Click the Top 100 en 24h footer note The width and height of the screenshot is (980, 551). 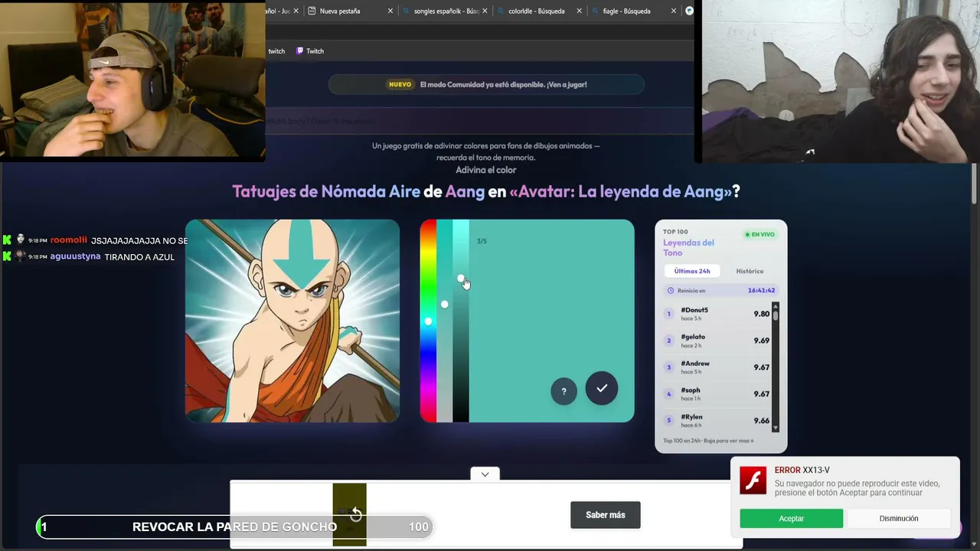point(708,441)
